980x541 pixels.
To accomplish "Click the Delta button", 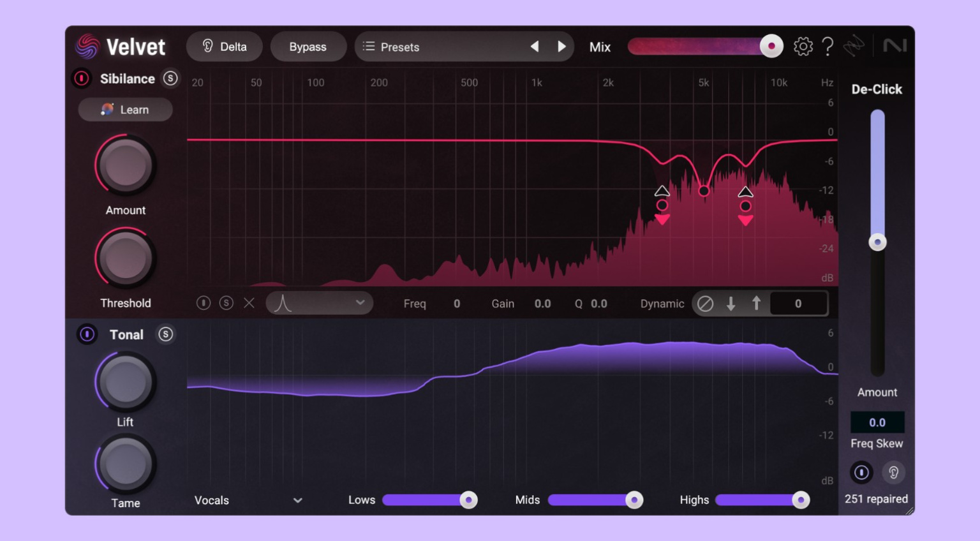I will 225,47.
